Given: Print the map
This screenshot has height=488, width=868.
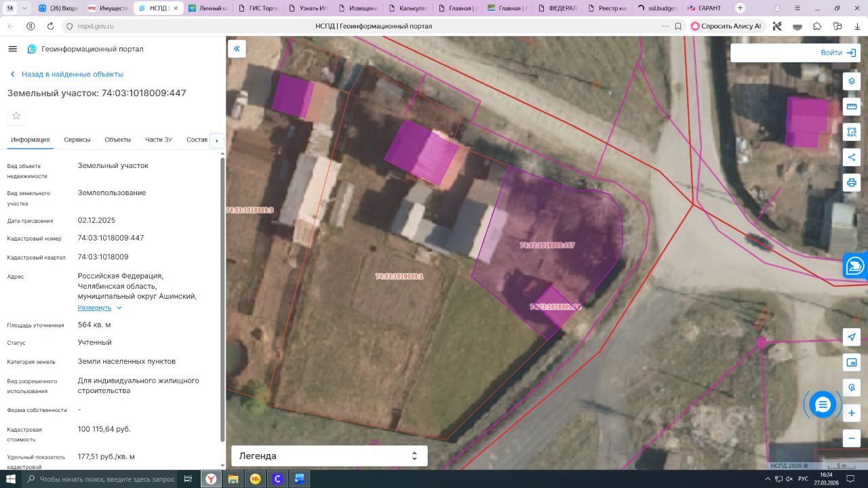Looking at the screenshot, I should click(x=851, y=182).
